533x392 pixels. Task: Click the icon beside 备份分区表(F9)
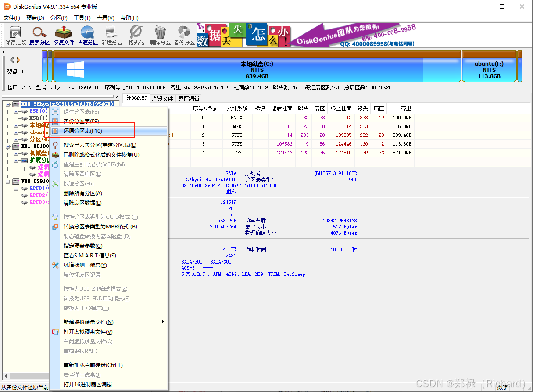point(55,121)
